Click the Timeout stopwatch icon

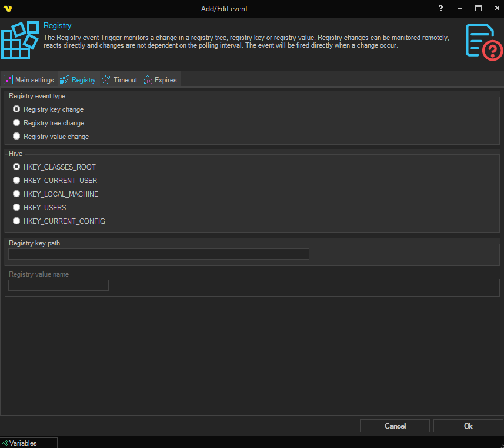106,80
